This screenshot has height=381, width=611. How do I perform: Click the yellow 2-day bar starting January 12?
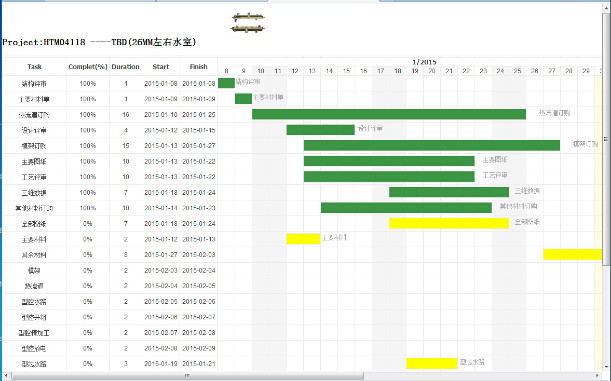point(303,239)
